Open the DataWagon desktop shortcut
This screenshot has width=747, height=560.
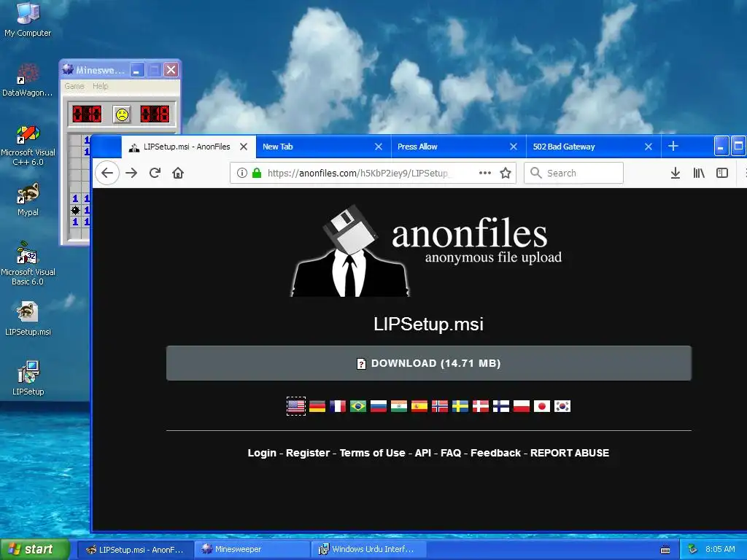(28, 80)
